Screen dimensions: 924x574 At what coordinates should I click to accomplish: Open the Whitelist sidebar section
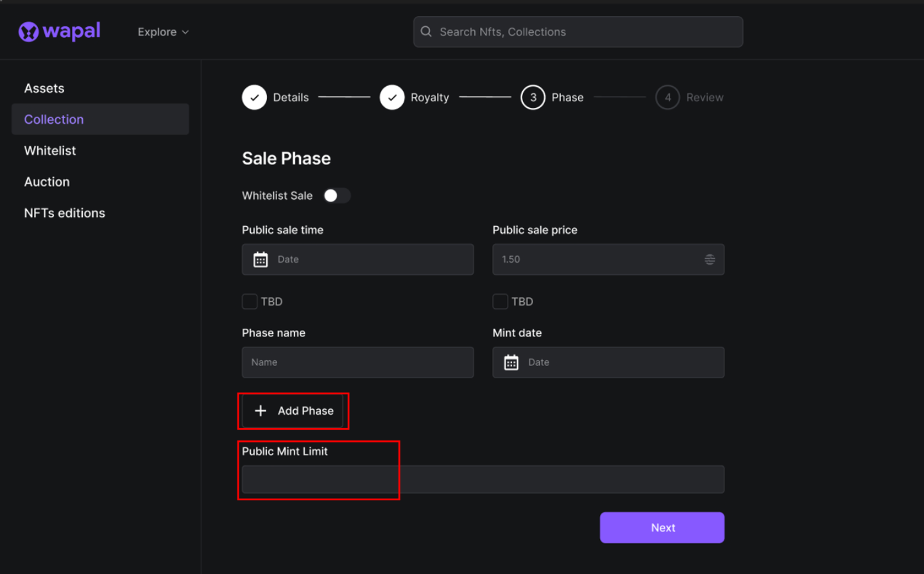50,151
